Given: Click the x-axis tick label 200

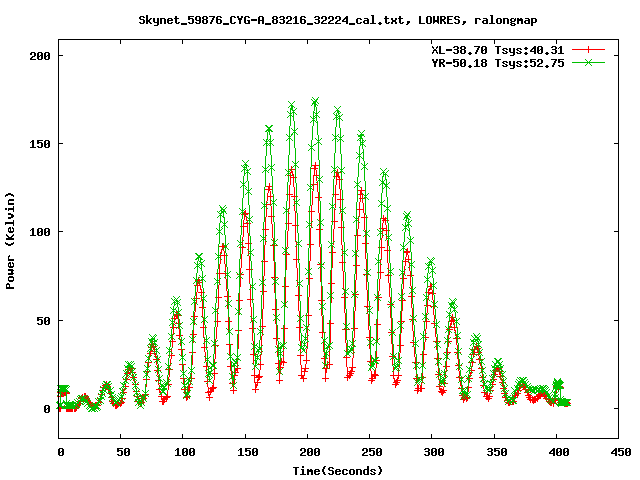Looking at the screenshot, I should pyautogui.click(x=310, y=452).
